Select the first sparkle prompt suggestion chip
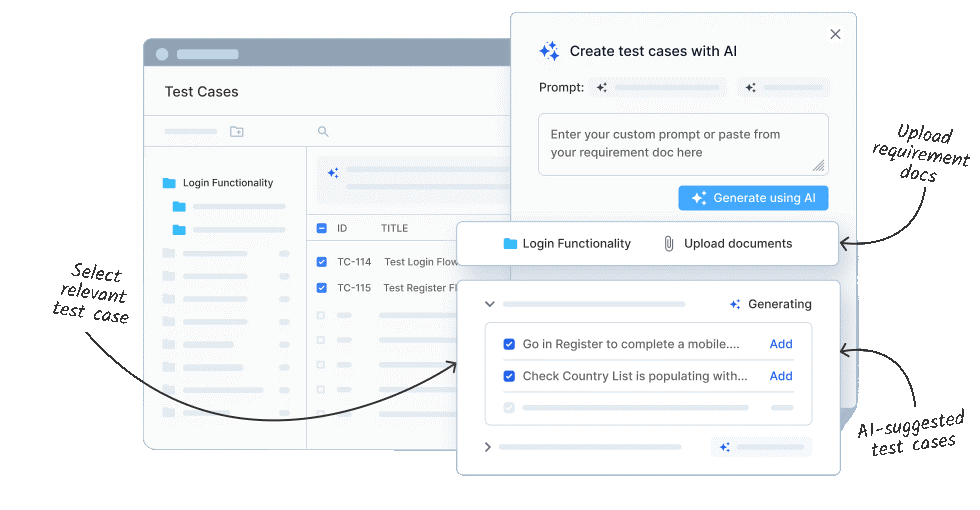This screenshot has height=510, width=980. (658, 87)
